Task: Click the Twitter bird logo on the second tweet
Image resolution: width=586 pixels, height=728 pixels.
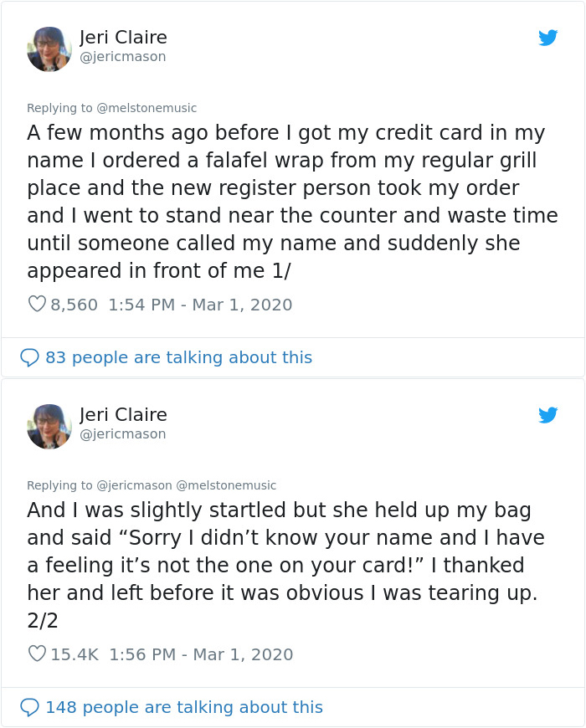Action: coord(548,414)
